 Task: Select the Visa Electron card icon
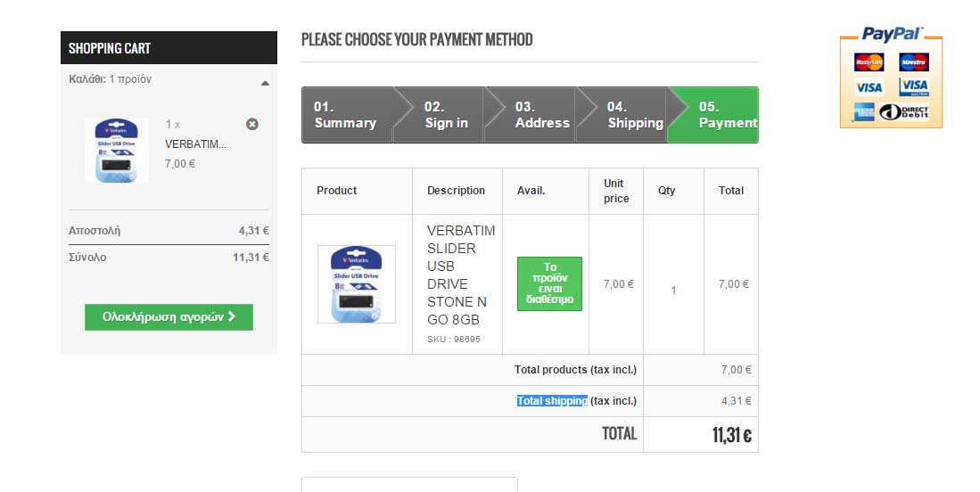[914, 86]
